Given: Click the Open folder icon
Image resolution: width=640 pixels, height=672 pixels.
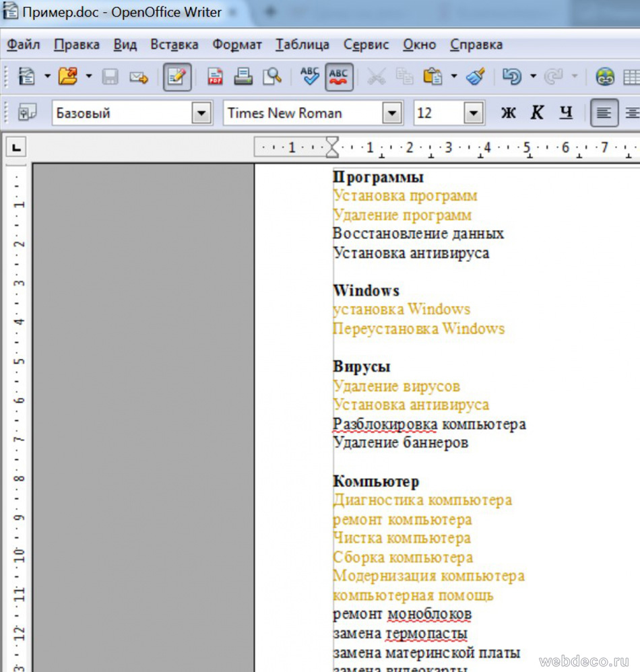Looking at the screenshot, I should pyautogui.click(x=67, y=77).
